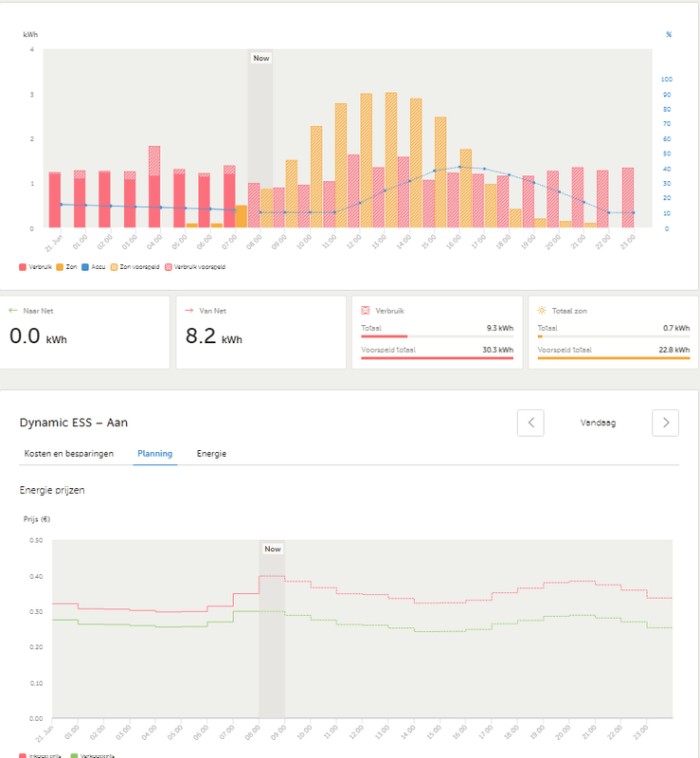Screen dimensions: 700x758
Task: Click the 13:00 forecast solar bar
Action: (391, 160)
